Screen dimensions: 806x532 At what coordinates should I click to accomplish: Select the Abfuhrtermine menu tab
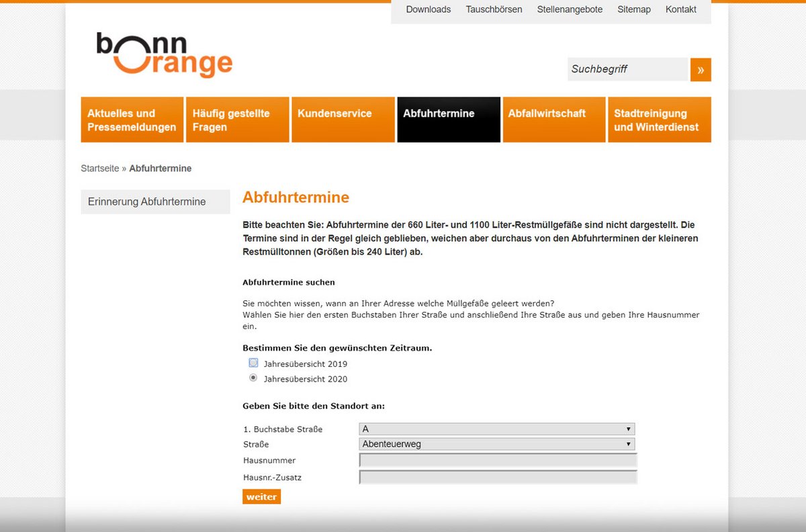coord(449,120)
